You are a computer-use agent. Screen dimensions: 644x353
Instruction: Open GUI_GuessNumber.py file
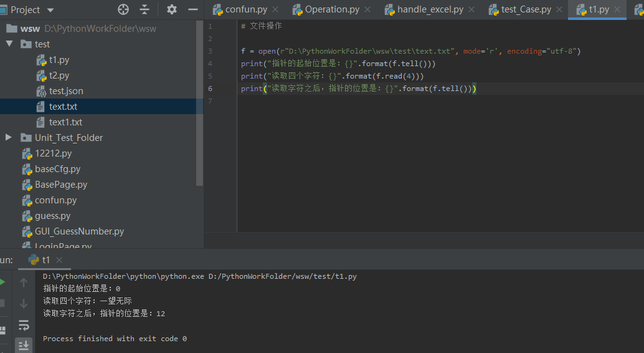point(79,231)
